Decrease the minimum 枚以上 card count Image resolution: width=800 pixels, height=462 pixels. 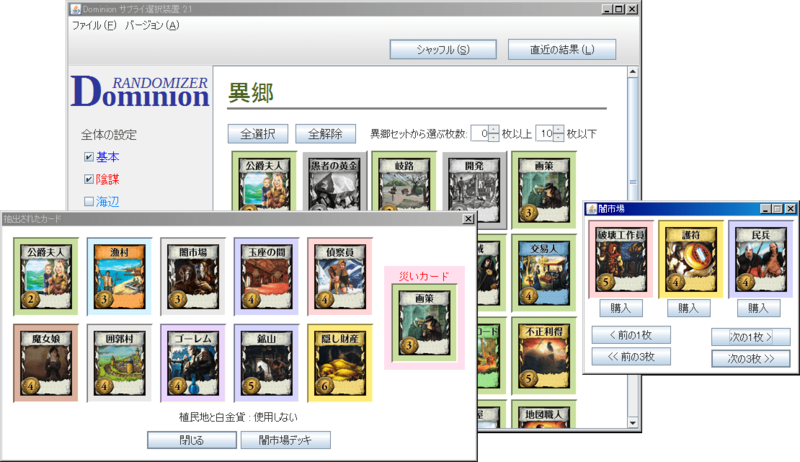point(493,137)
